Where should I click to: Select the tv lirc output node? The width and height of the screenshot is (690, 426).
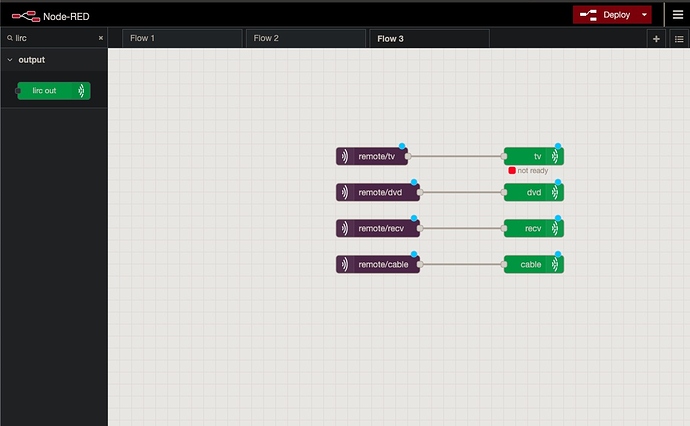pyautogui.click(x=534, y=156)
